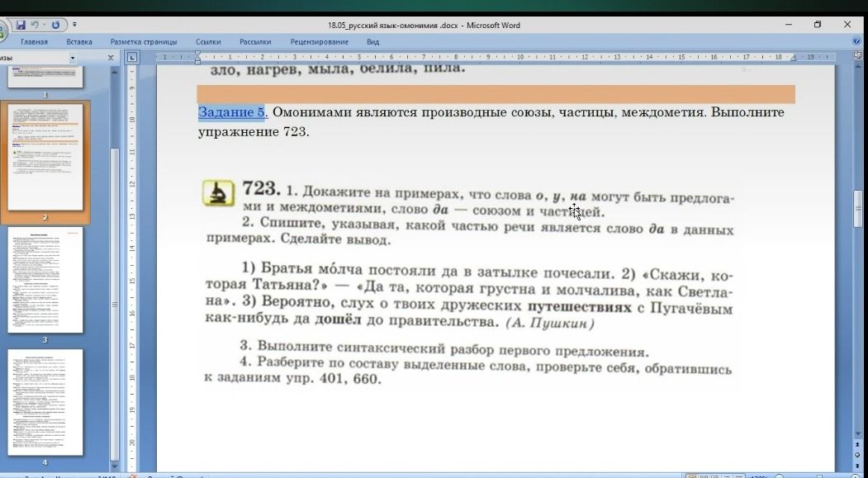Restore down the Word window
Image resolution: width=868 pixels, height=478 pixels.
click(x=818, y=24)
